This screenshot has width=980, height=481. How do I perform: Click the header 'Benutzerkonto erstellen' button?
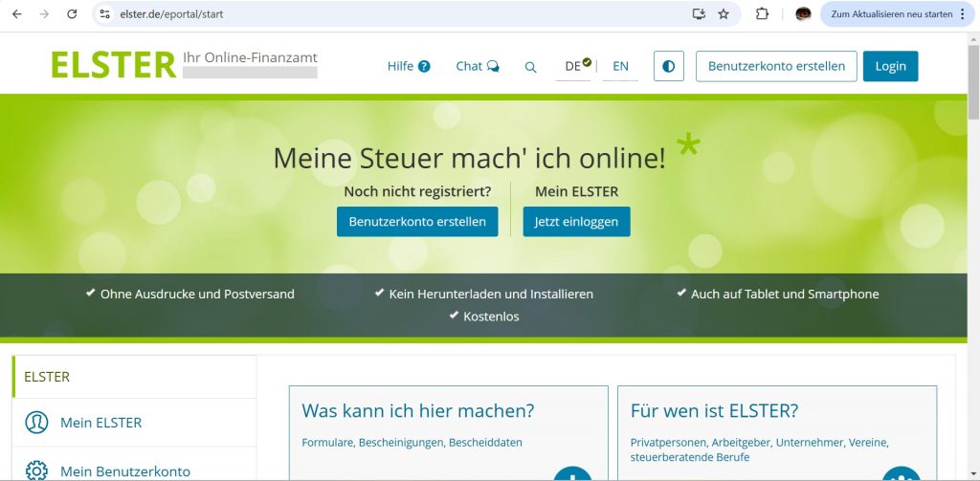pos(776,66)
